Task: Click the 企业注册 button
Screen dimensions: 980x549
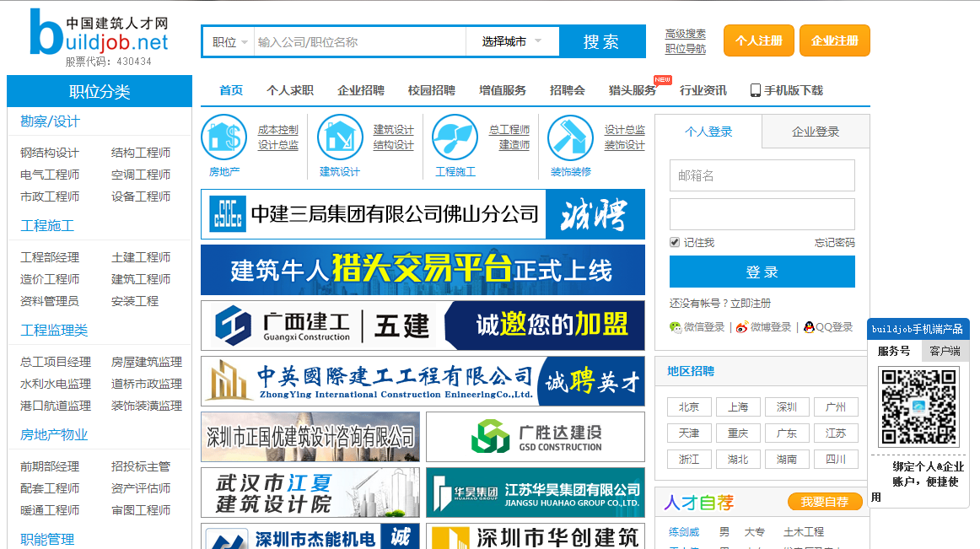Action: [834, 40]
